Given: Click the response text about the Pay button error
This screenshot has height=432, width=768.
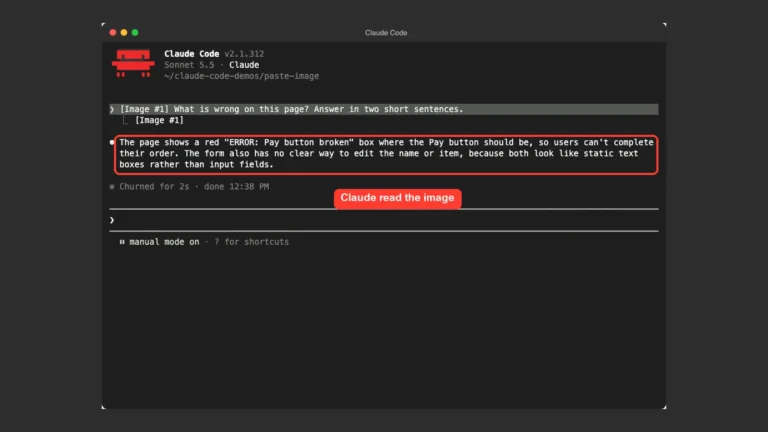Looking at the screenshot, I should coord(386,153).
